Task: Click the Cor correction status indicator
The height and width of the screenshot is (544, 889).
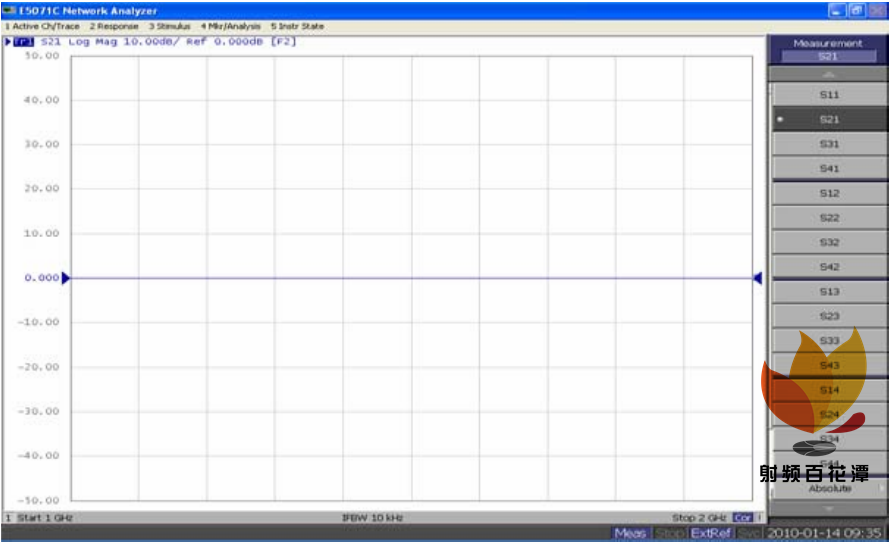Action: coord(742,517)
